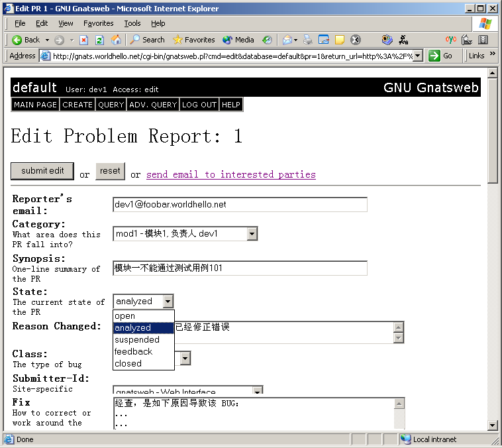Follow send email to interested parties link
This screenshot has height=448, width=502.
[231, 174]
